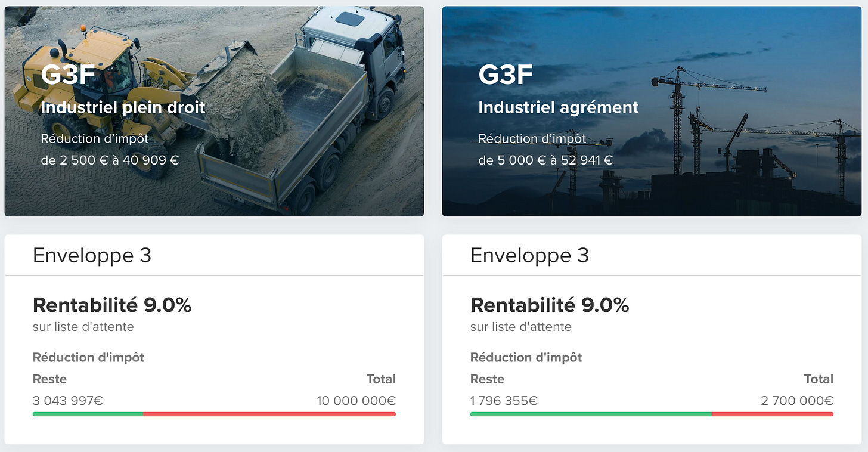Open the Industriel plein droit card image
The height and width of the screenshot is (452, 868).
click(214, 112)
